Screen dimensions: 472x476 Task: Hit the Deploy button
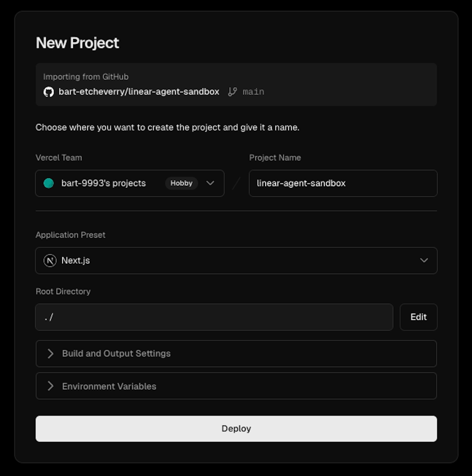click(236, 429)
